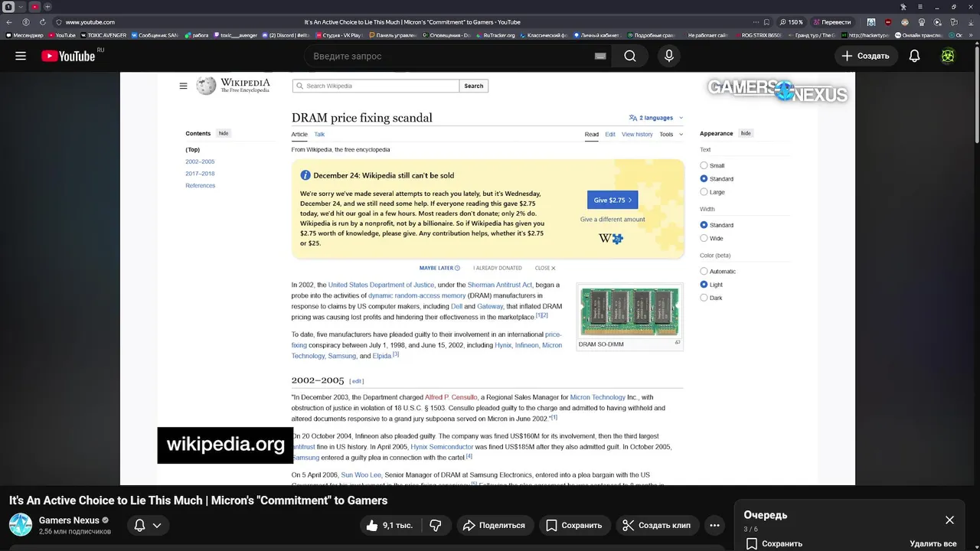Open Tools dropdown on Wikipedia page in video
Screen dimensions: 980x551
point(670,134)
